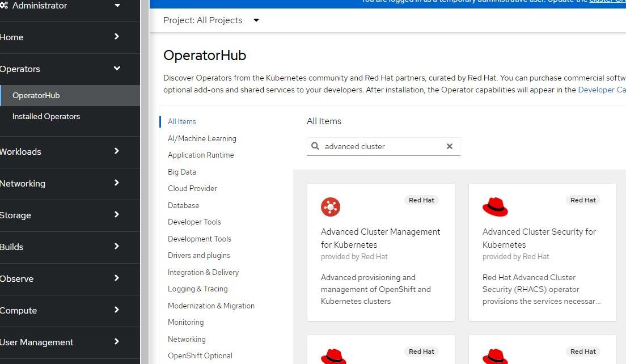The height and width of the screenshot is (364, 626).
Task: Filter by Integration & Delivery category
Action: [203, 272]
